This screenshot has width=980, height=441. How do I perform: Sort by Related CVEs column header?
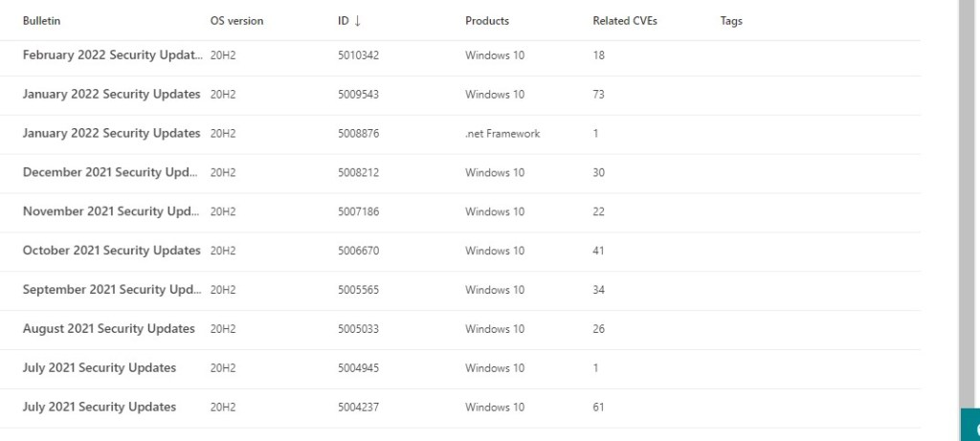click(624, 21)
